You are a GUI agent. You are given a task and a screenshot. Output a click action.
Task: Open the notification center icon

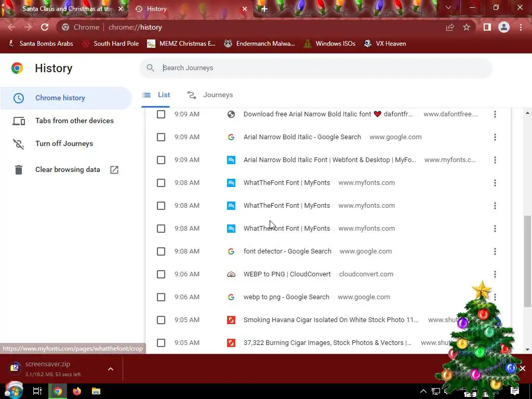[515, 392]
